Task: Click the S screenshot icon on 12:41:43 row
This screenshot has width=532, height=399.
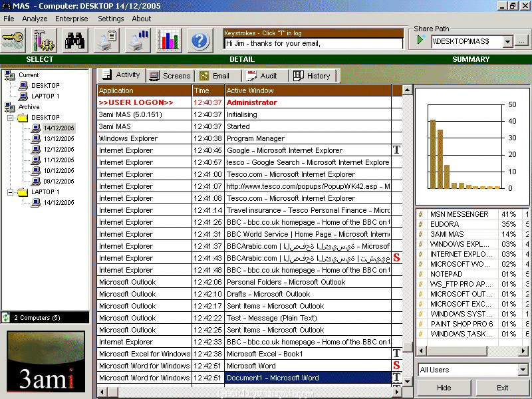Action: click(x=396, y=258)
